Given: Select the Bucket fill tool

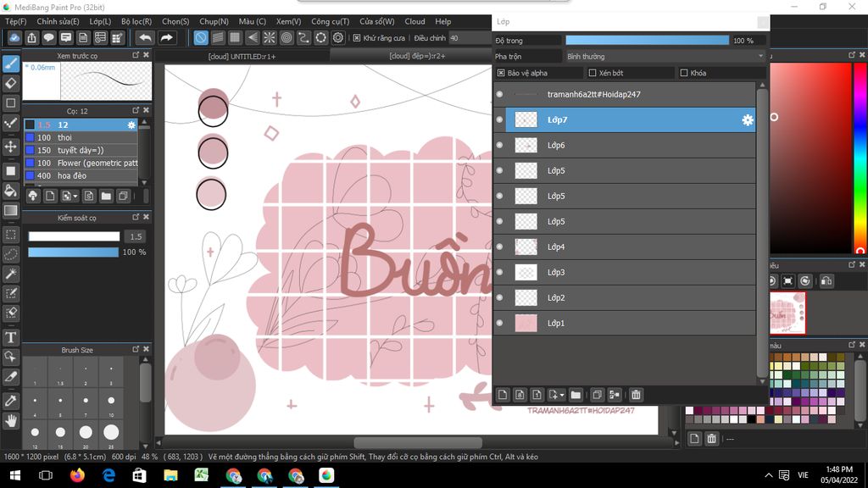Looking at the screenshot, I should [11, 191].
